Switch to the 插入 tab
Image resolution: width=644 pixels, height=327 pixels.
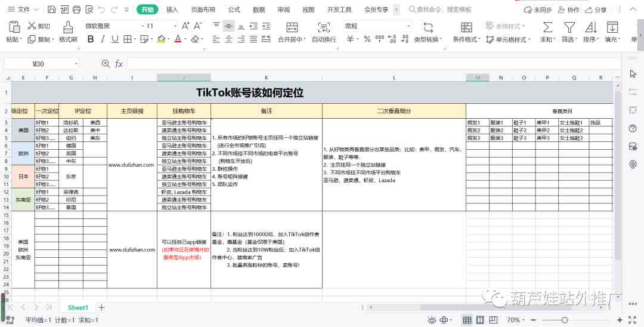click(172, 10)
